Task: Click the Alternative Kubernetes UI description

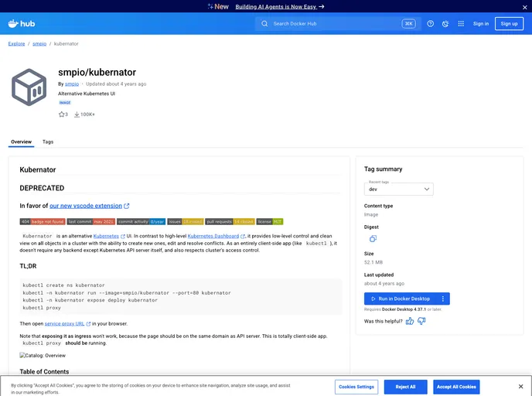Action: pos(87,94)
